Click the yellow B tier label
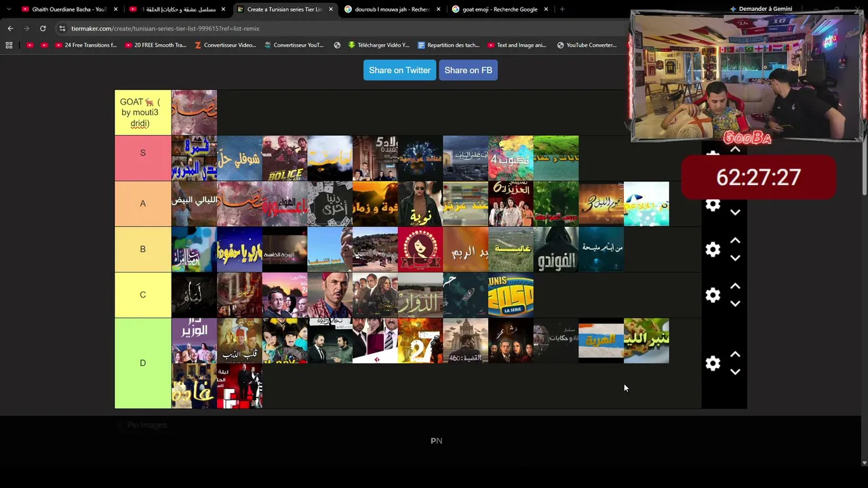The image size is (868, 488). coord(142,249)
